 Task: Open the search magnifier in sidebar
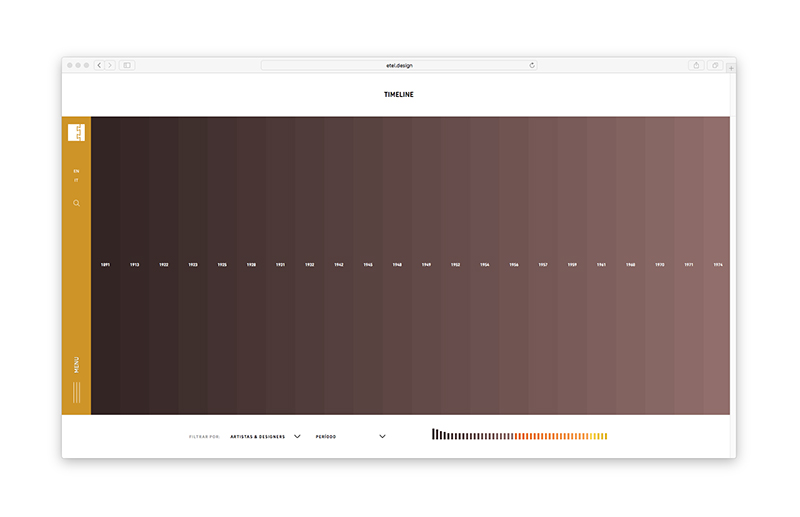pyautogui.click(x=77, y=203)
